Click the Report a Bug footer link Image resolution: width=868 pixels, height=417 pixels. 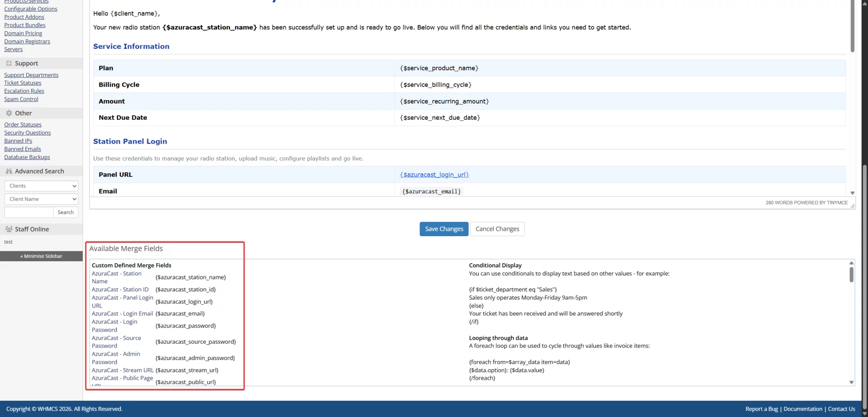(x=761, y=409)
